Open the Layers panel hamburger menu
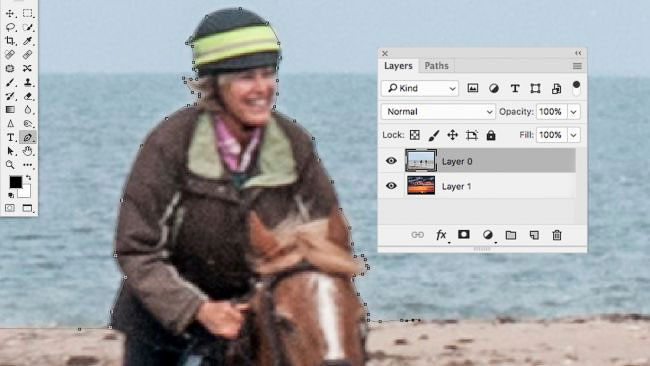650x366 pixels. 577,66
